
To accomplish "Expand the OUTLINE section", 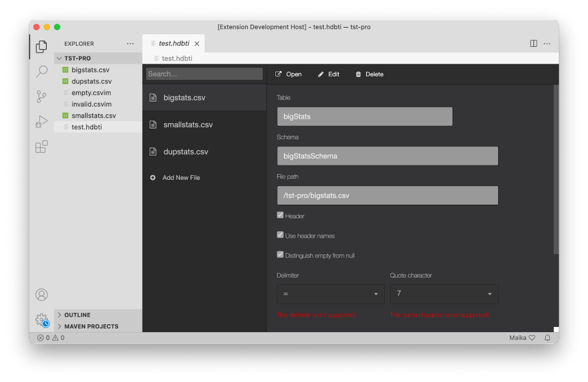I will (98, 315).
